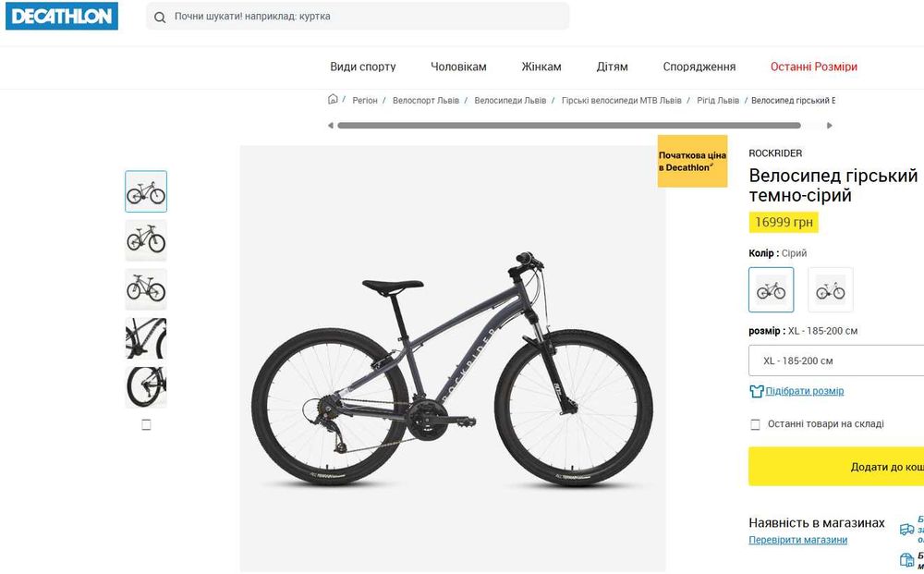Toggle checkbox below the thumbnail list
924x574 pixels.
tap(146, 424)
